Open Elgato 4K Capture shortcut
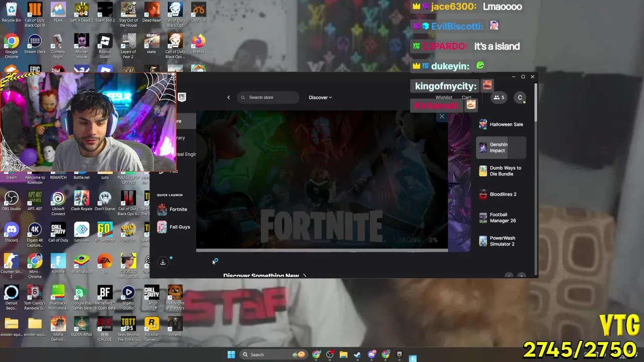 (35, 235)
